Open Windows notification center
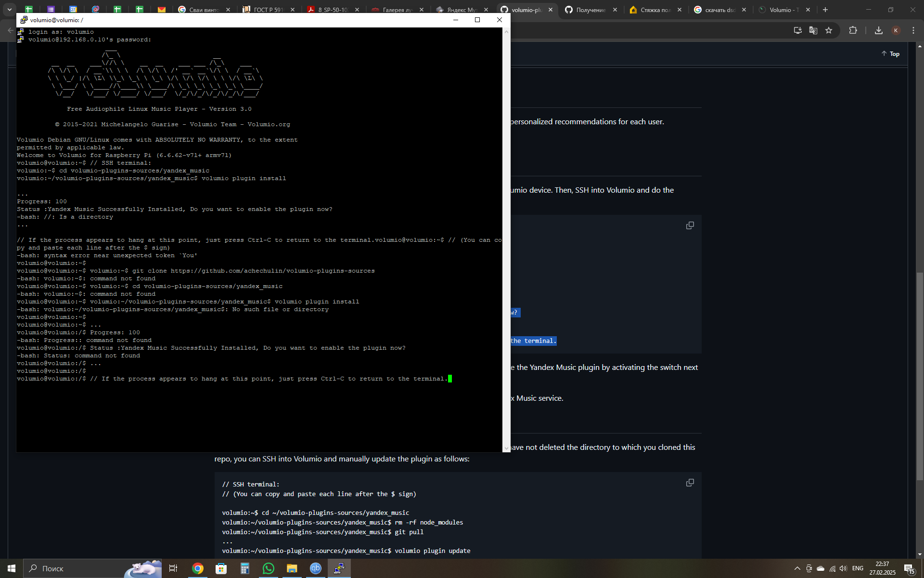 (909, 568)
